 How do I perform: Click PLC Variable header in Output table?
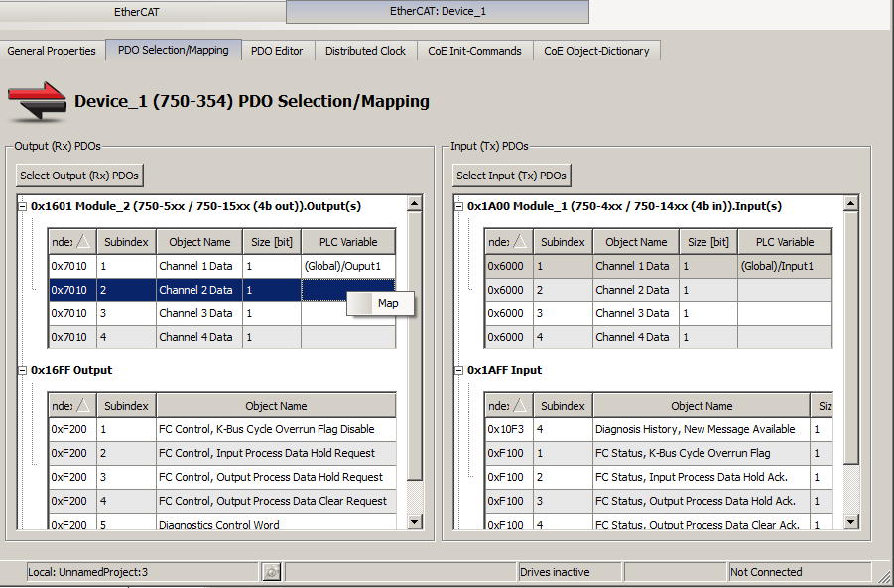348,242
